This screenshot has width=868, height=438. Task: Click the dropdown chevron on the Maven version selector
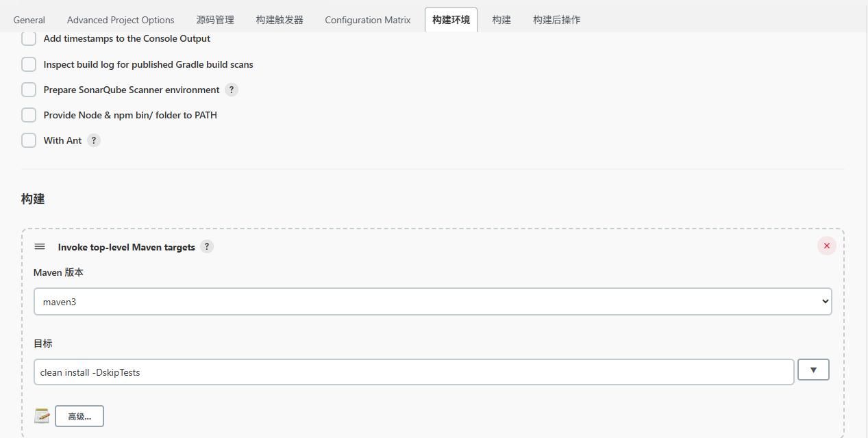click(x=824, y=301)
